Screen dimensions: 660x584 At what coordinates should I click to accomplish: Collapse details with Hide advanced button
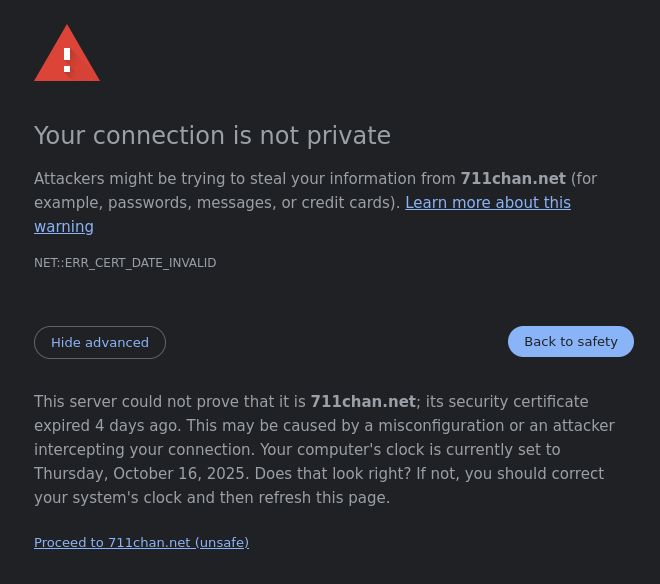coord(100,342)
